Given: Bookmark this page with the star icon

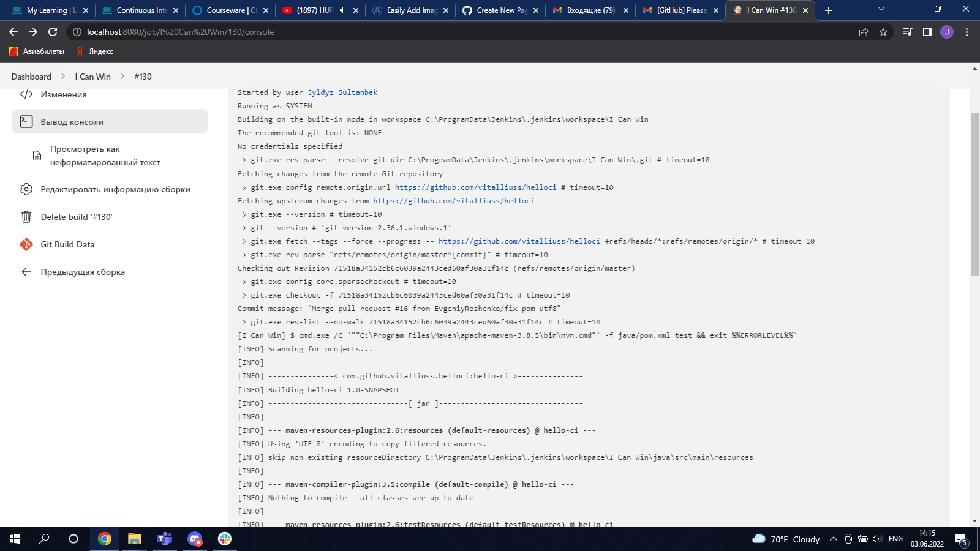Looking at the screenshot, I should click(883, 32).
